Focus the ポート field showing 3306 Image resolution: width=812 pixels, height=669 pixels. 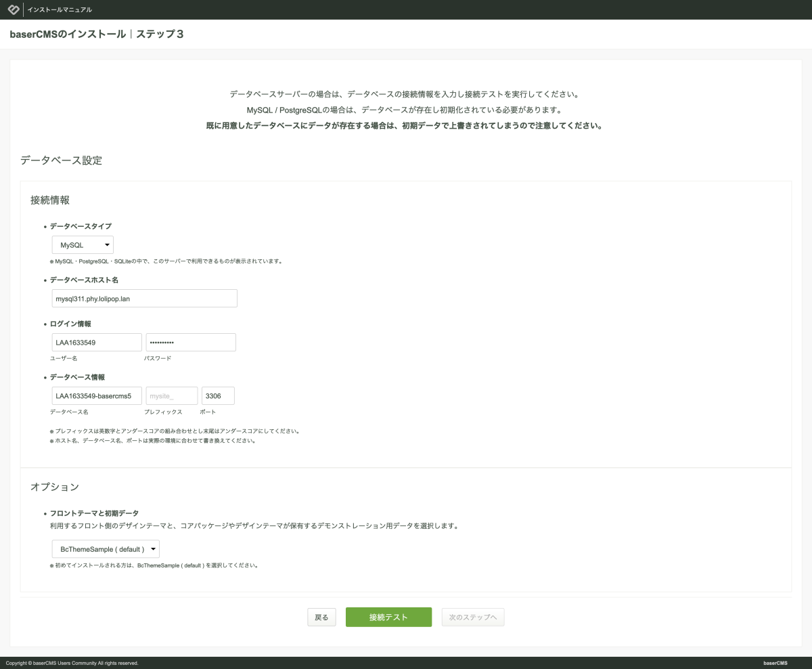click(218, 396)
